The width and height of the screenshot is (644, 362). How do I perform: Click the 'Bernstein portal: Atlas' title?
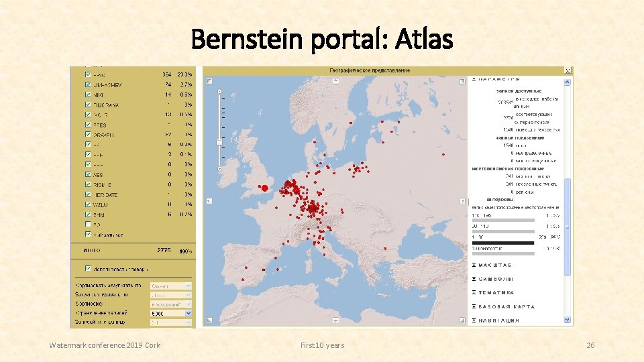point(322,40)
